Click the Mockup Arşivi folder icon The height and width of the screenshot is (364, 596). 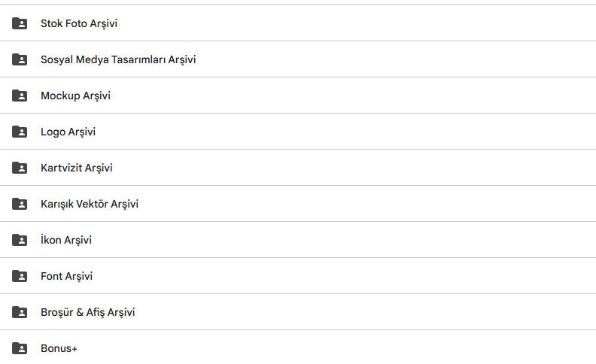(20, 96)
